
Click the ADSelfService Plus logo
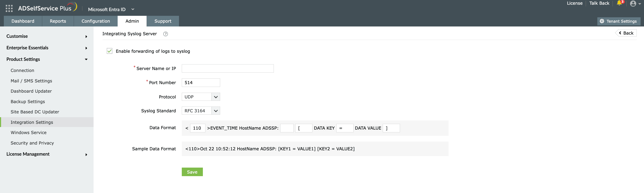[48, 7]
